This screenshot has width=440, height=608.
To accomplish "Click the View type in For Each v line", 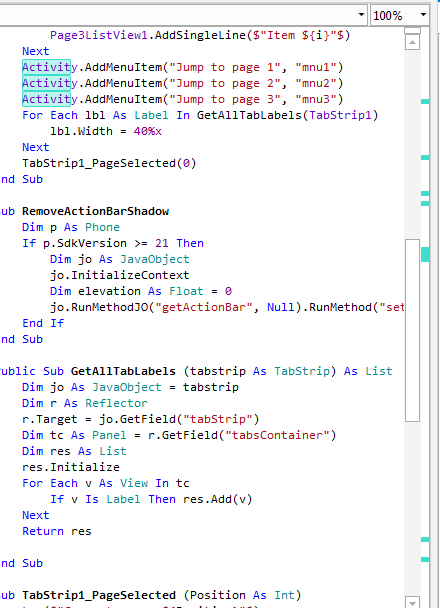I will pyautogui.click(x=134, y=483).
